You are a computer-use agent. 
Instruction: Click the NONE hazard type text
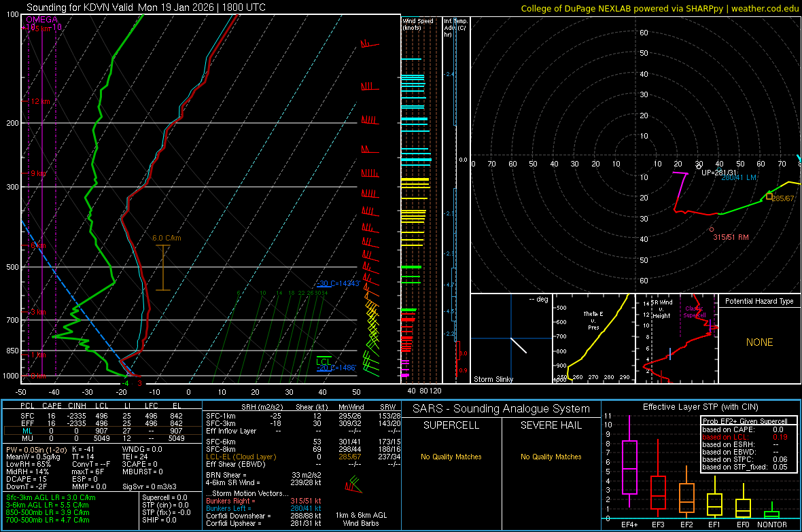759,342
